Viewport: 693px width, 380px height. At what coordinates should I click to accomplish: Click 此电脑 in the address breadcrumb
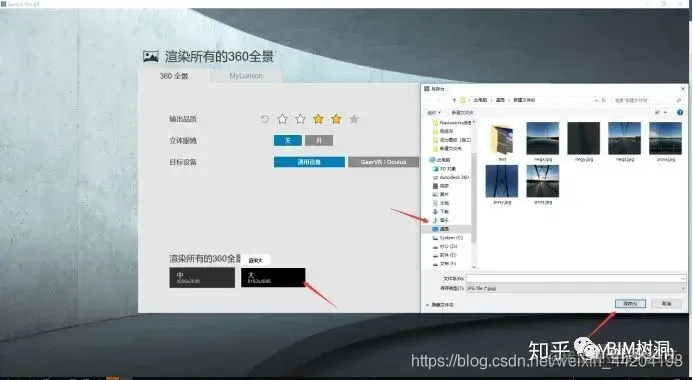tap(480, 100)
